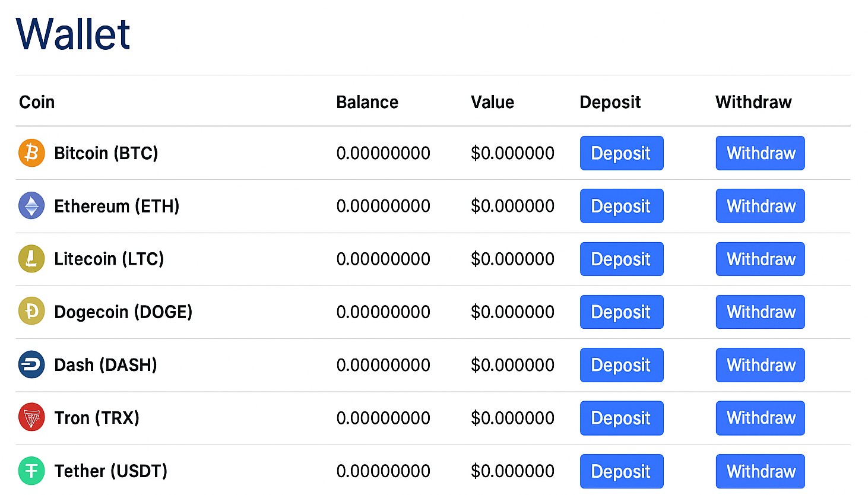868x495 pixels.
Task: Click the Tron value $0.000000
Action: 512,418
